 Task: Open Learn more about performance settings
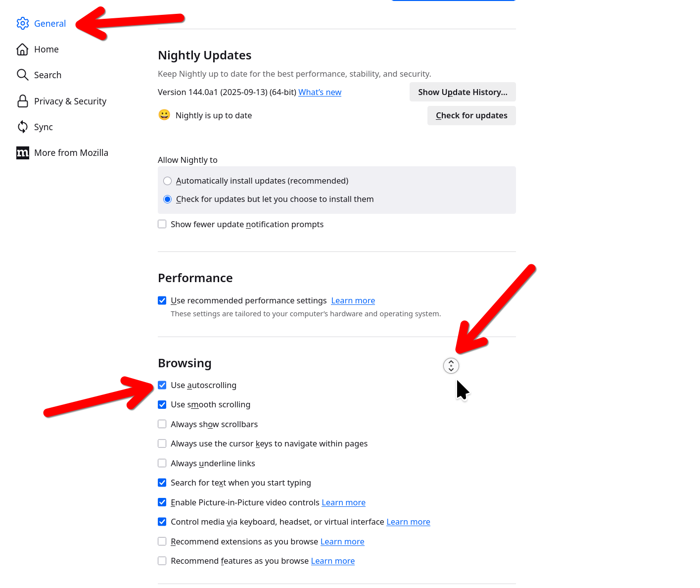click(353, 300)
